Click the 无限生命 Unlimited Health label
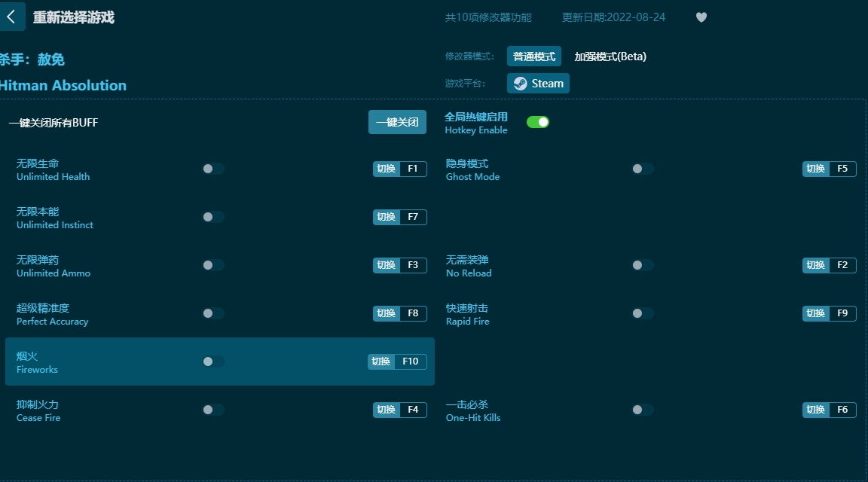This screenshot has width=868, height=482. [x=53, y=170]
